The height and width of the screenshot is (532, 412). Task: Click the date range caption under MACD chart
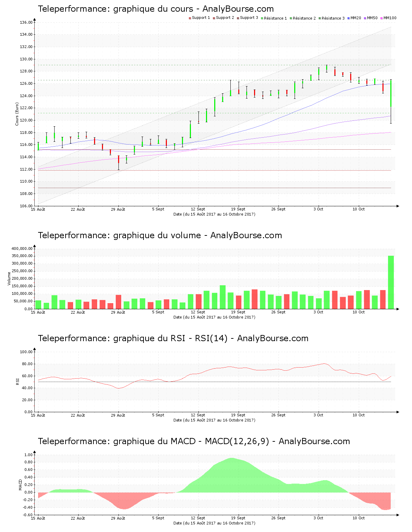pyautogui.click(x=214, y=523)
